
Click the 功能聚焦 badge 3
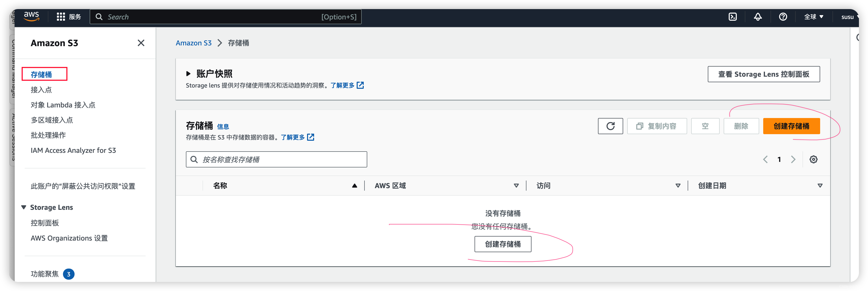coord(69,274)
